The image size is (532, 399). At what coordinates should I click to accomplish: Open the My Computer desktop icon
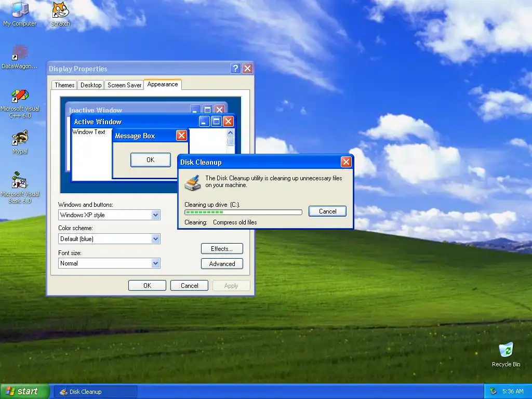(x=20, y=14)
